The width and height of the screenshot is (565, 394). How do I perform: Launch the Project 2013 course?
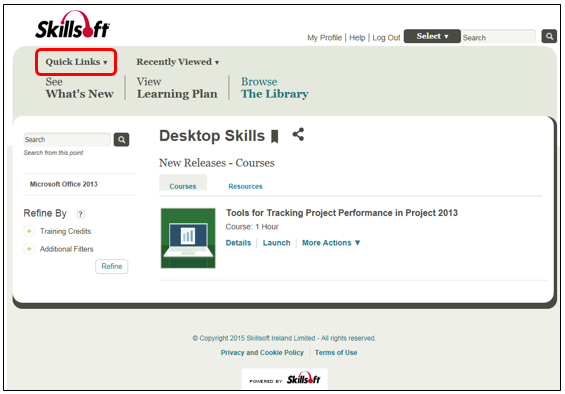pyautogui.click(x=276, y=243)
